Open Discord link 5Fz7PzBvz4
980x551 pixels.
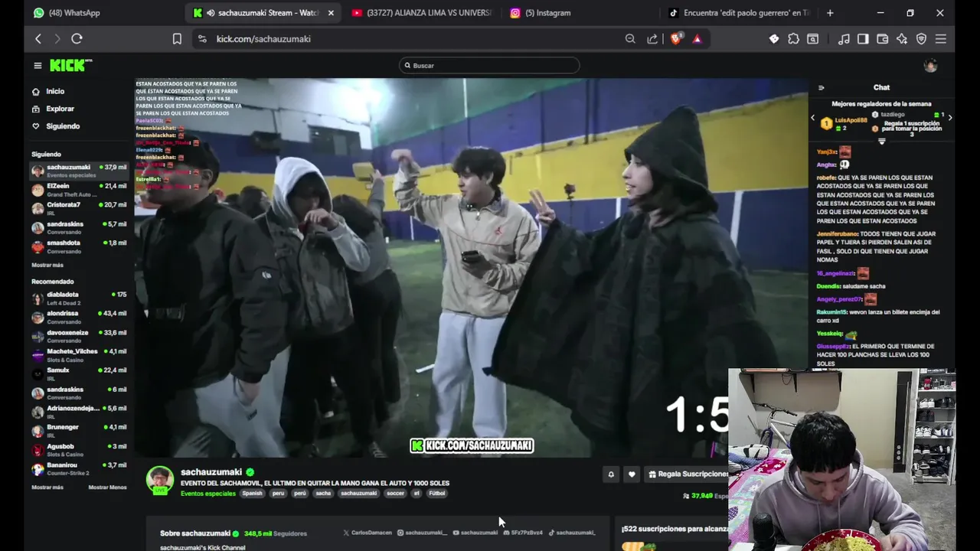pyautogui.click(x=523, y=533)
